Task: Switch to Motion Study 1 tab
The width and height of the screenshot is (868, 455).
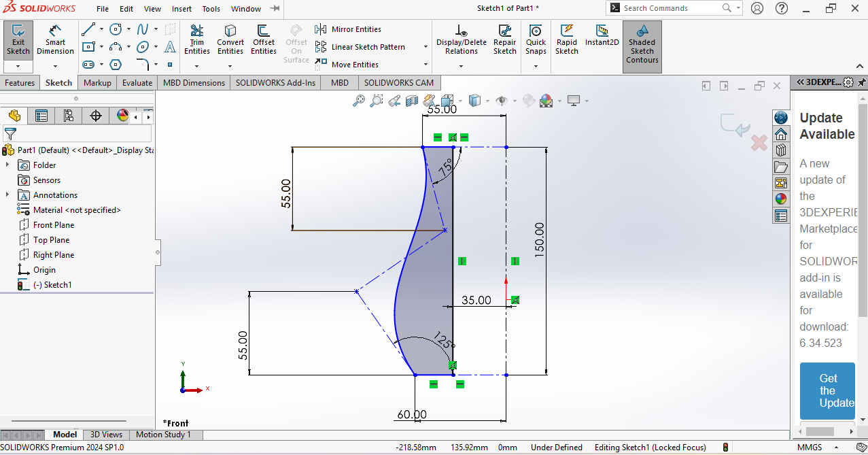Action: [x=163, y=435]
